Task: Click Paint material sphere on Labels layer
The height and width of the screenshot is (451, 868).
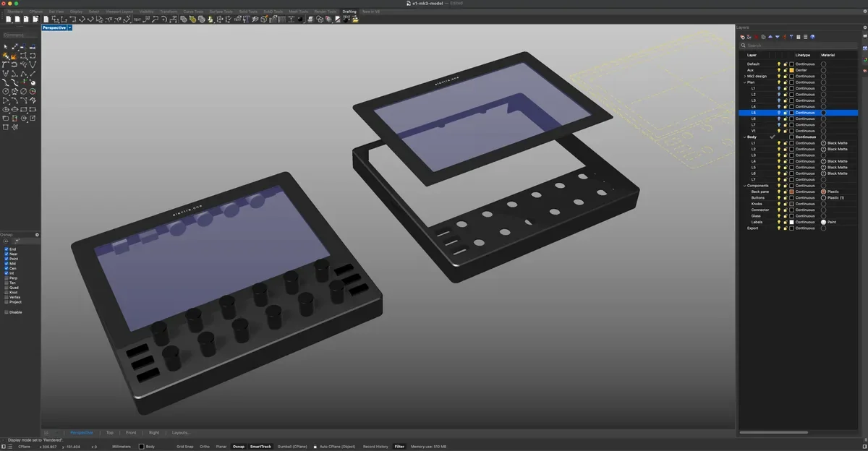Action: coord(823,222)
